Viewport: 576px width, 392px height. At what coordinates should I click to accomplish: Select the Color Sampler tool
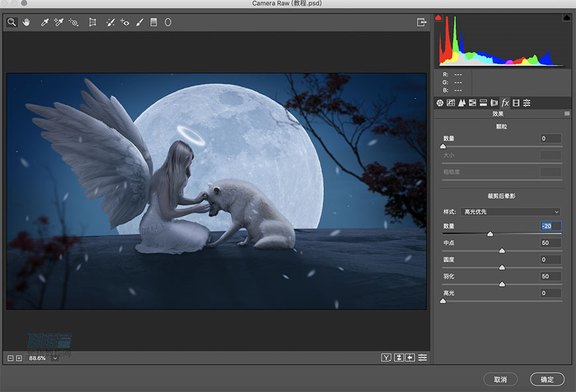[x=59, y=23]
